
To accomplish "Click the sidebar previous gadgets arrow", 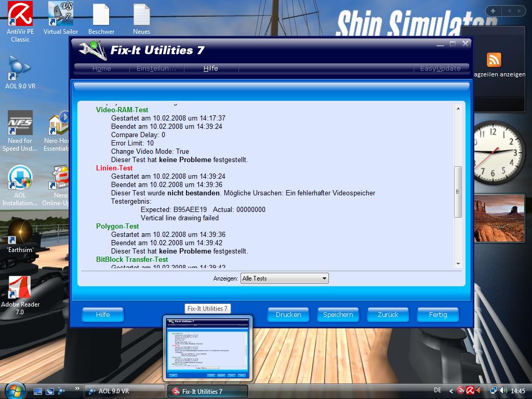I will coord(509,11).
